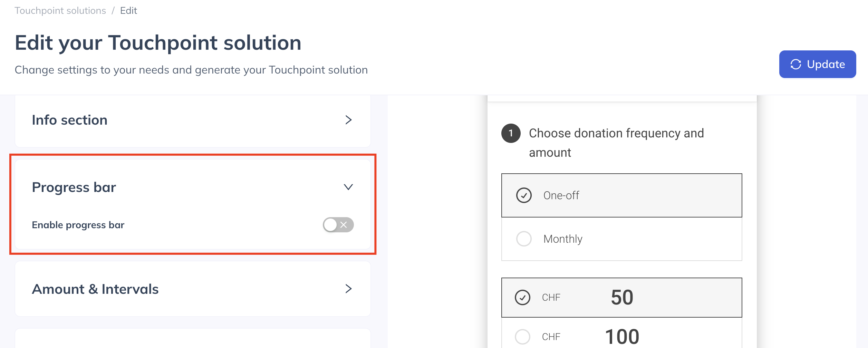Select the CHF 100 amount radio
This screenshot has height=348, width=868.
click(x=522, y=337)
